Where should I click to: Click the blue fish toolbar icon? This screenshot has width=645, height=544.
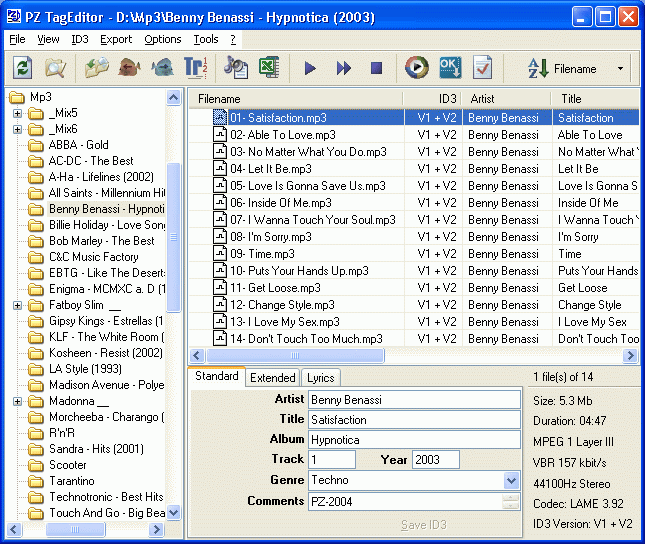click(162, 67)
